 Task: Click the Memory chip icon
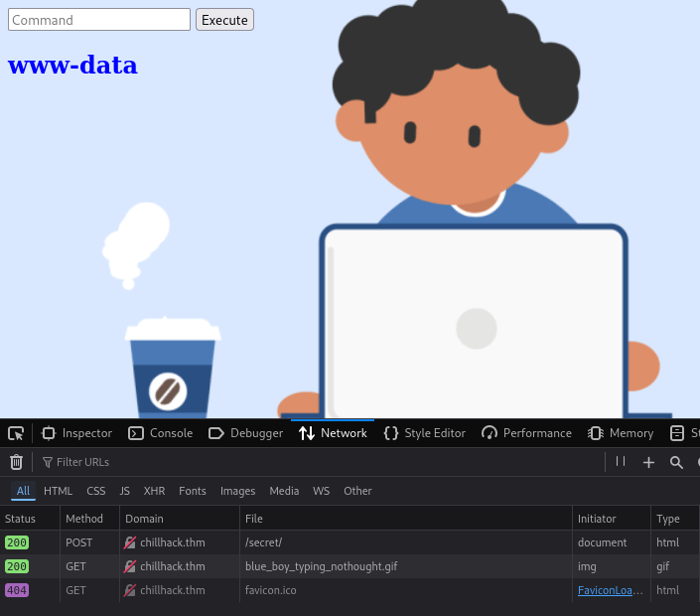pos(596,433)
